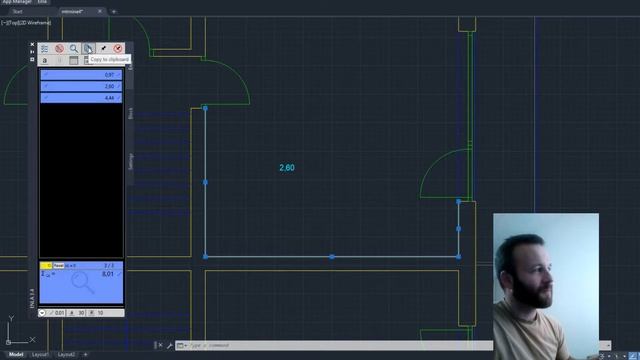Add a new drawing tab with plus
Viewport: 640px width, 360px height.
coord(114,11)
